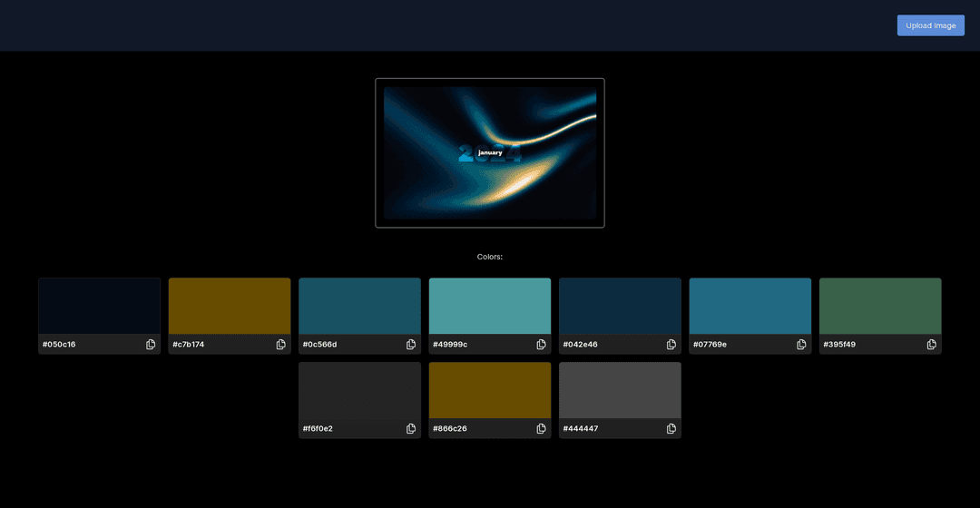980x508 pixels.
Task: Click the color swatch labeled #0c566d
Action: pyautogui.click(x=359, y=306)
